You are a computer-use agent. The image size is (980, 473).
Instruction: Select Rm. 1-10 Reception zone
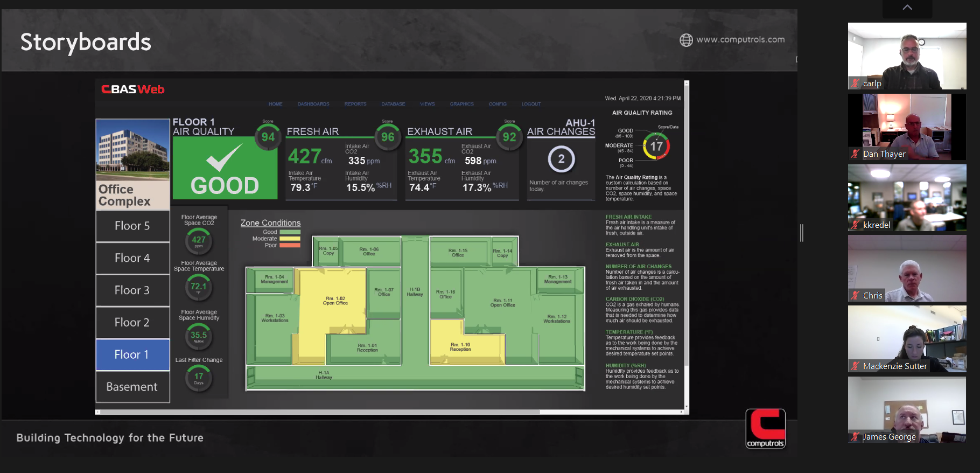pos(460,347)
